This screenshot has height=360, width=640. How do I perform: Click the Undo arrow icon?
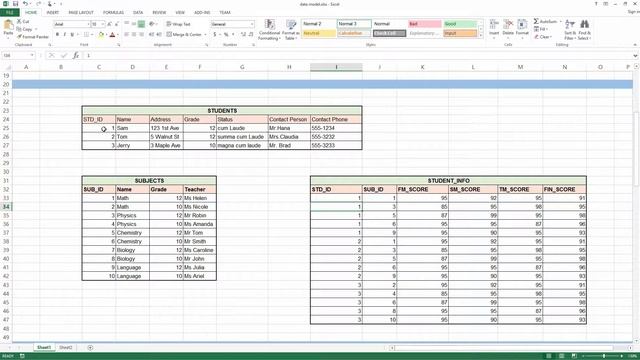25,4
